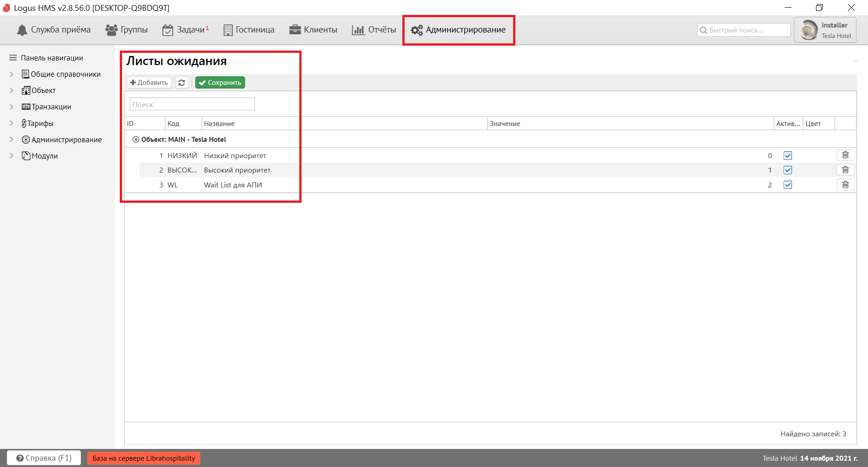The image size is (868, 467).
Task: Toggle active checkbox for Wait List для АПИ
Action: tap(788, 185)
